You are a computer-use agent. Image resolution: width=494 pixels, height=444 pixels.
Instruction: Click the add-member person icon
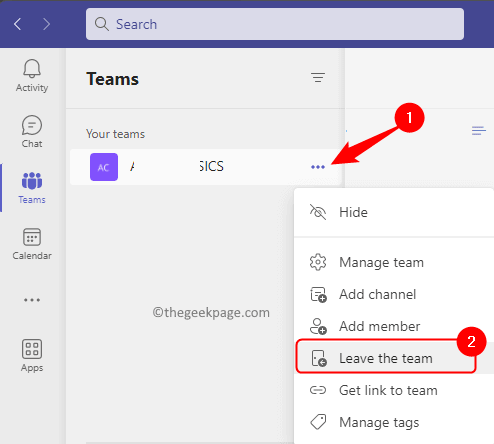point(318,326)
